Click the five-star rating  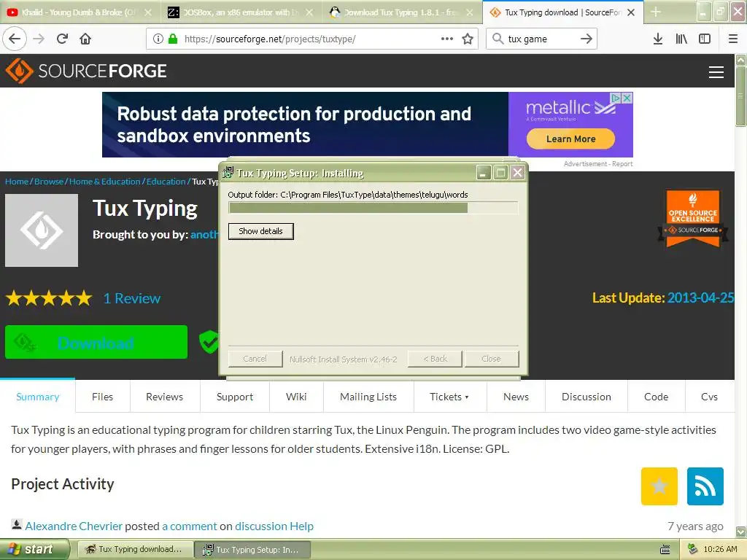pos(49,298)
